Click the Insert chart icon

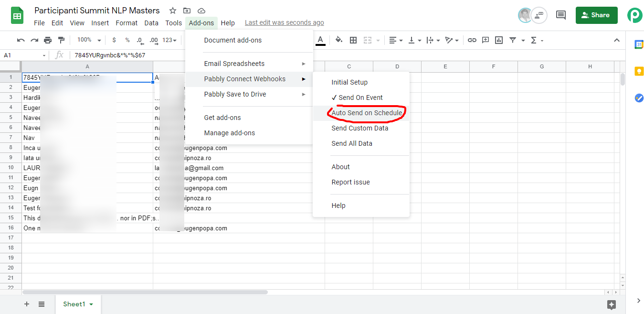coord(499,40)
